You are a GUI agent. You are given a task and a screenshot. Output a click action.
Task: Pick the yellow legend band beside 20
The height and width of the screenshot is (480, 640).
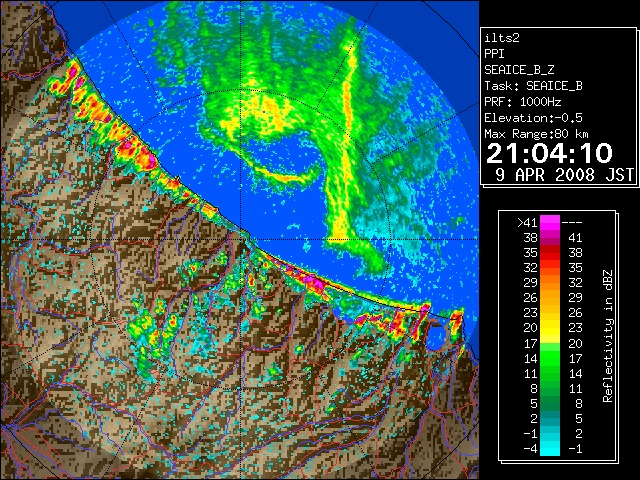[x=550, y=328]
